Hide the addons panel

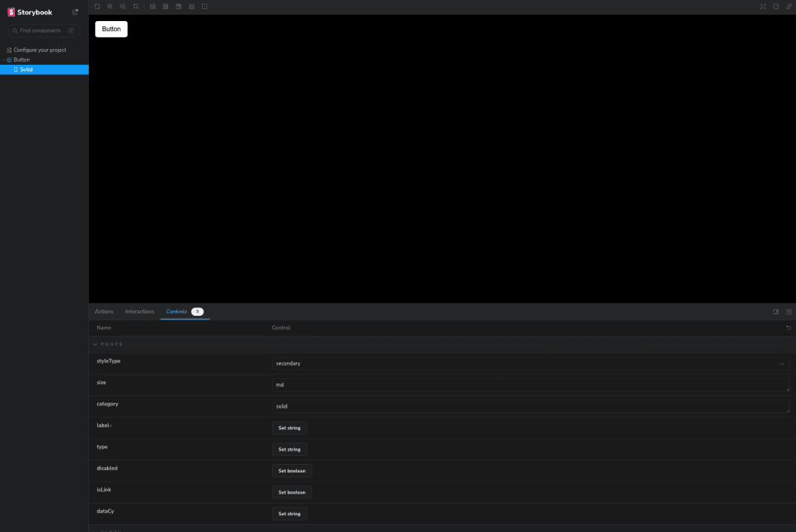coord(789,312)
